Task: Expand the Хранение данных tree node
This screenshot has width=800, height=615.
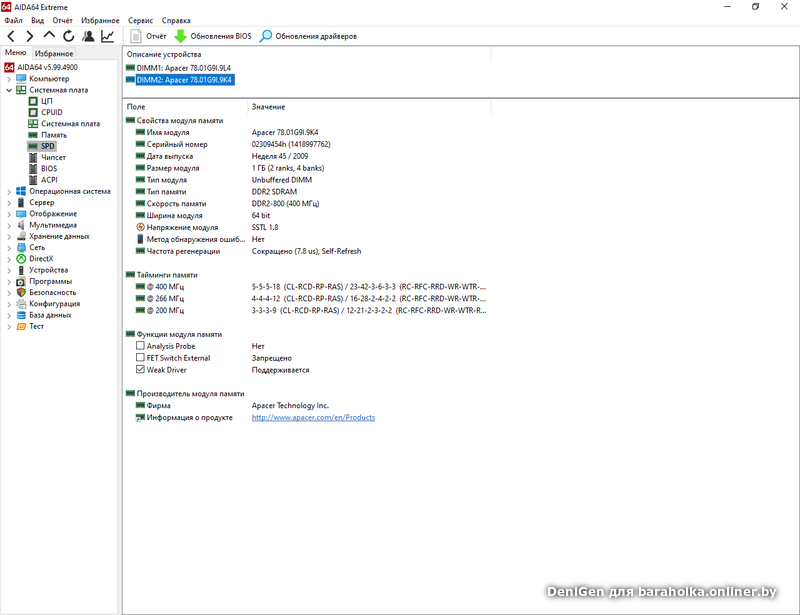Action: (9, 237)
